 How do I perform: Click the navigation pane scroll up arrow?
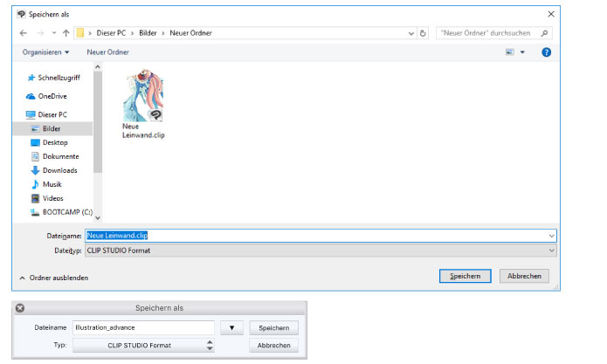coord(98,67)
